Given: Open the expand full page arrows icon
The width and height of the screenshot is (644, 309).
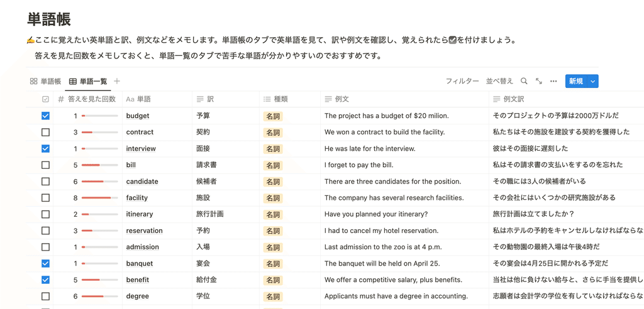Looking at the screenshot, I should (539, 81).
